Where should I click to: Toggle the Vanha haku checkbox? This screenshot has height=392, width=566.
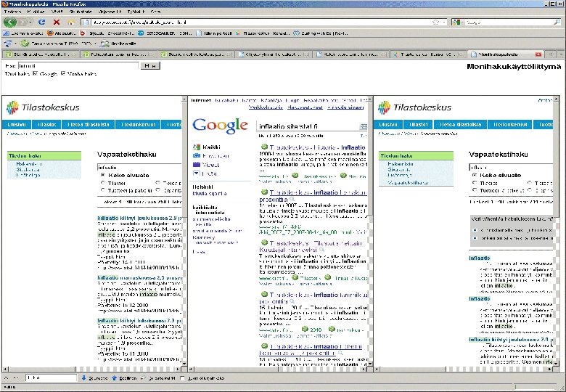(x=63, y=73)
